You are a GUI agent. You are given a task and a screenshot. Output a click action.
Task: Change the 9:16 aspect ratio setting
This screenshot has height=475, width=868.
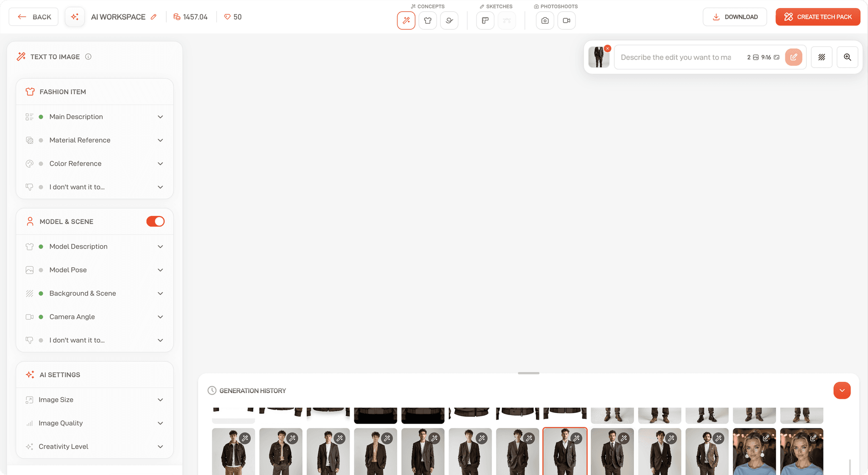pyautogui.click(x=770, y=57)
